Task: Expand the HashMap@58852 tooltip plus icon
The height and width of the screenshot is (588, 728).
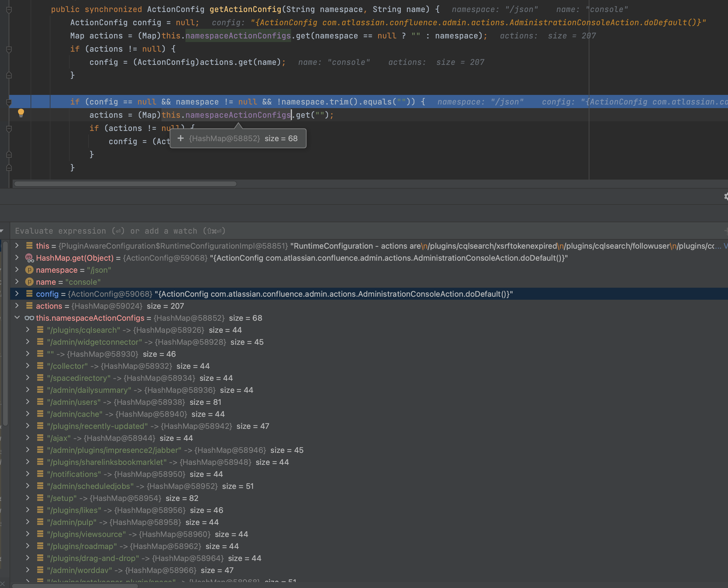Action: coord(180,138)
